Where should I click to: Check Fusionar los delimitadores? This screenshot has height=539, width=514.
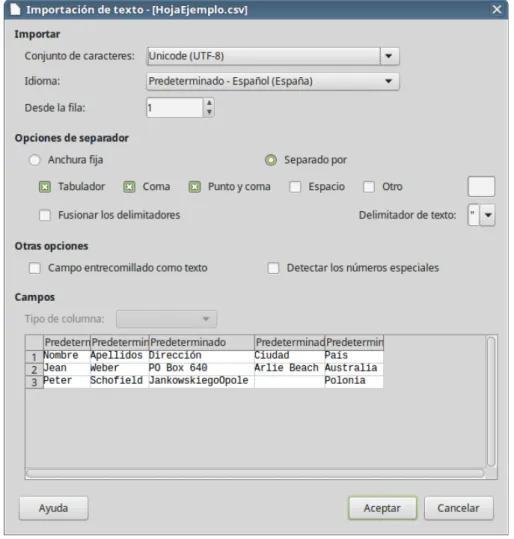point(45,216)
